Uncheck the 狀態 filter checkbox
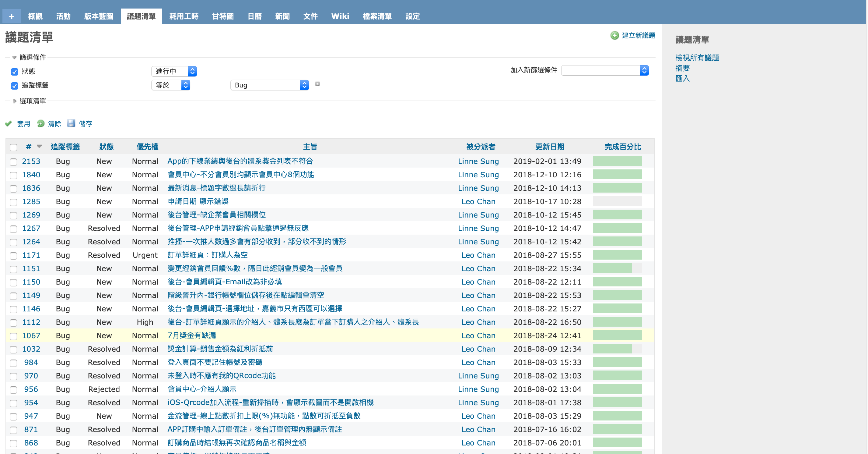 click(15, 72)
